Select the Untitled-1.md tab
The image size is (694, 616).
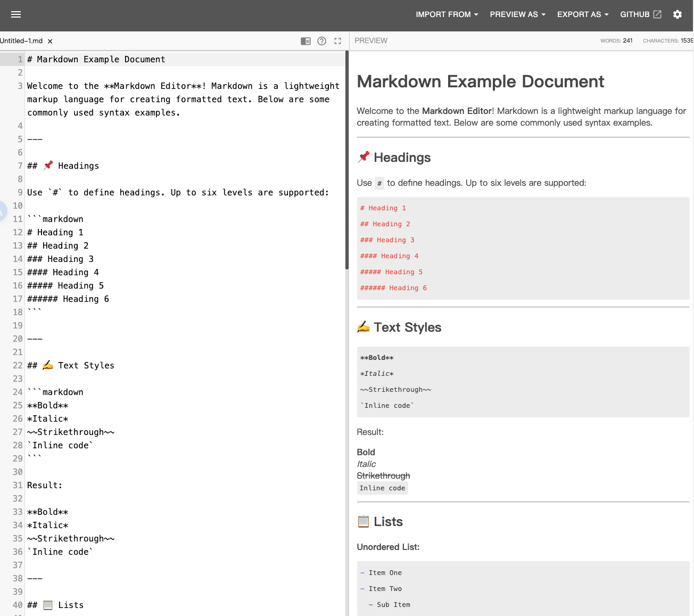[21, 40]
